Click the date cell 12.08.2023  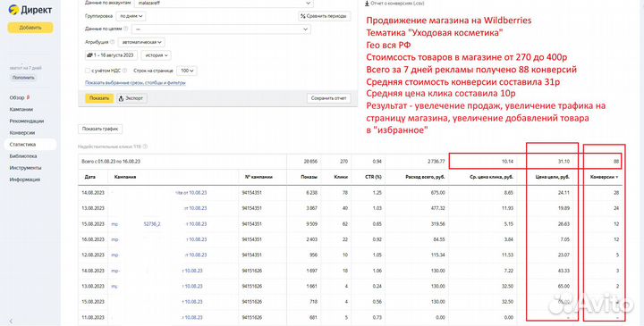[x=93, y=255]
